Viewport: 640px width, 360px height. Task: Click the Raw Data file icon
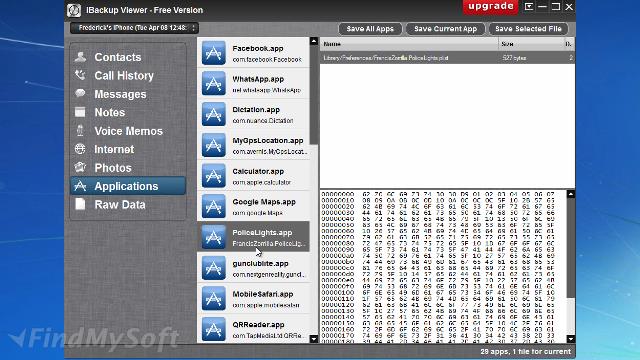point(80,204)
